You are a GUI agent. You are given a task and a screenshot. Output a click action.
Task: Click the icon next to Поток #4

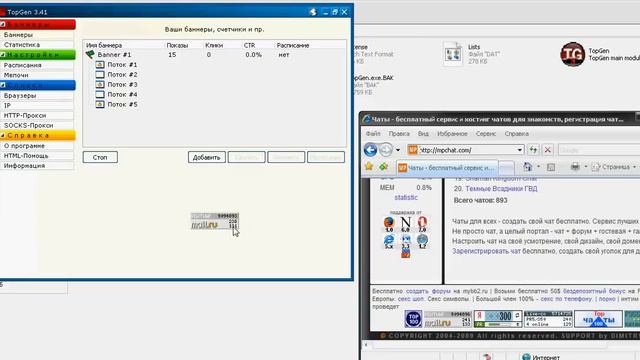pos(100,94)
